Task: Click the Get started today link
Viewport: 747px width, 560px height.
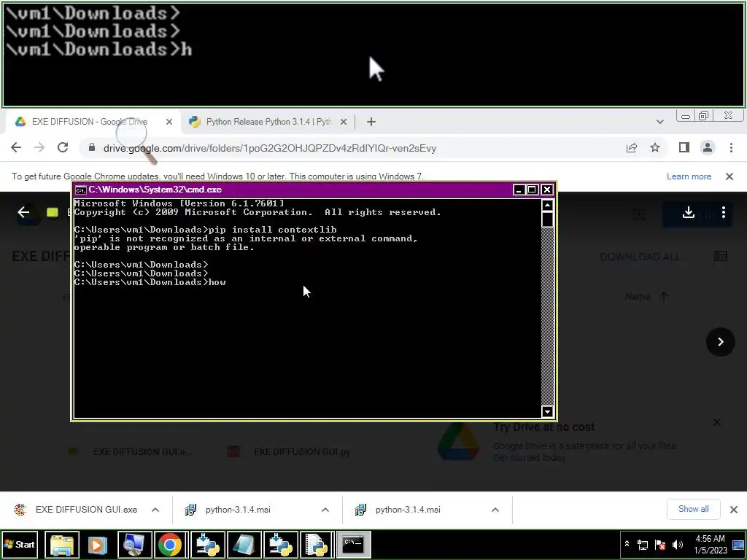Action: [x=529, y=458]
